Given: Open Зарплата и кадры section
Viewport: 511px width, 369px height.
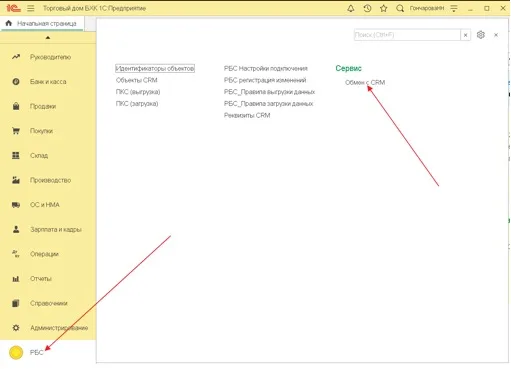Looking at the screenshot, I should 56,229.
